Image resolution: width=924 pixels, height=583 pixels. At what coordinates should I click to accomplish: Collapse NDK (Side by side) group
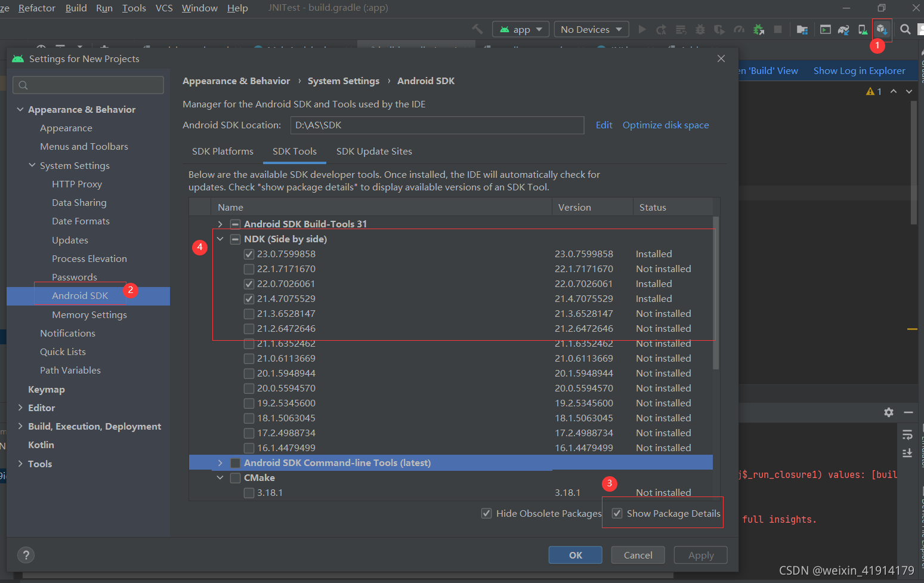pyautogui.click(x=220, y=239)
